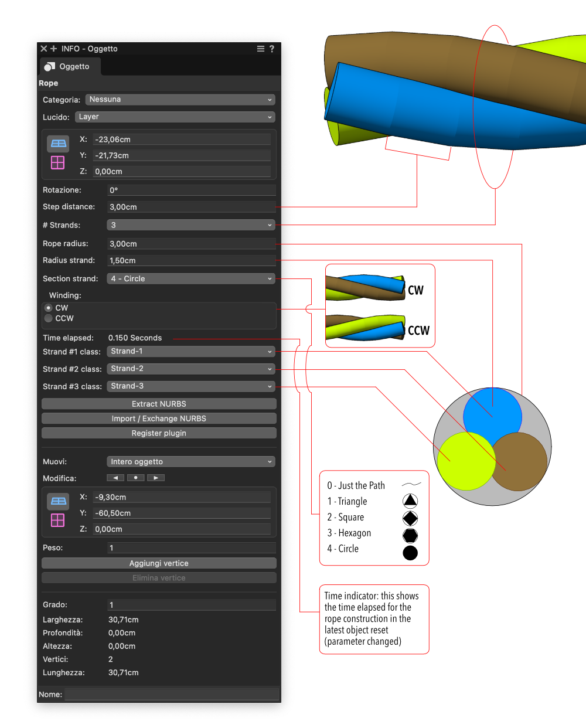
Task: Open the Strand #2 class dropdown
Action: click(190, 369)
